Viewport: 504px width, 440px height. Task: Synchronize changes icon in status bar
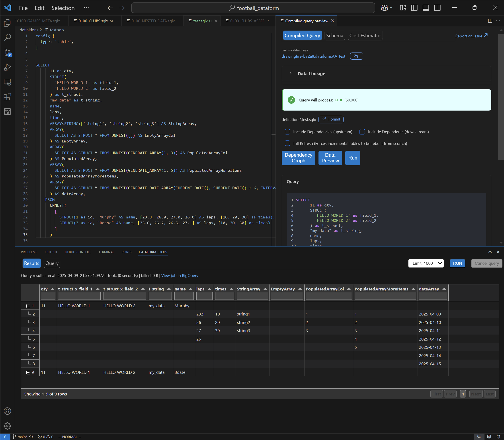click(31, 437)
